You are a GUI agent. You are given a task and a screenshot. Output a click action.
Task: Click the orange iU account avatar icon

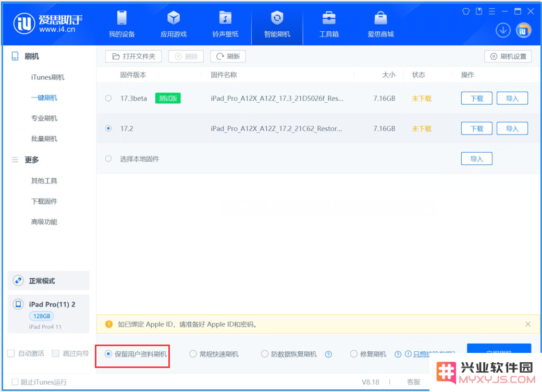(x=523, y=30)
